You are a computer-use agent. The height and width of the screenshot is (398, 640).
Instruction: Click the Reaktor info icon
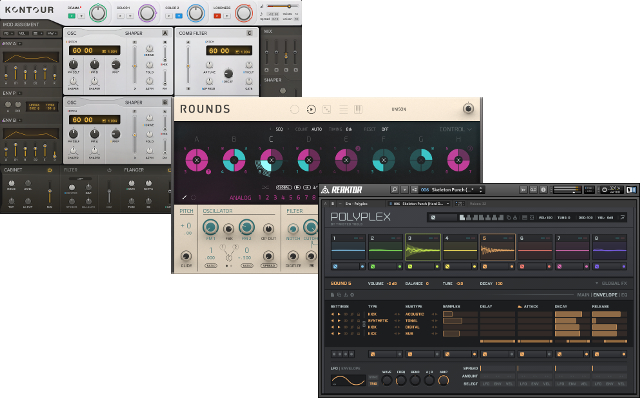(x=543, y=190)
